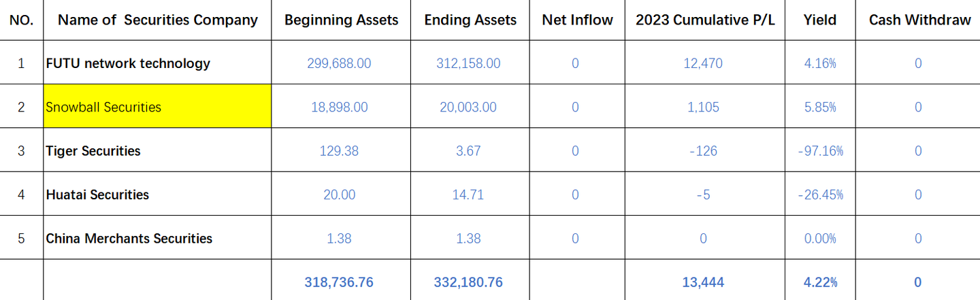Select the Ending Assets header cell
The height and width of the screenshot is (300, 980).
click(x=470, y=20)
